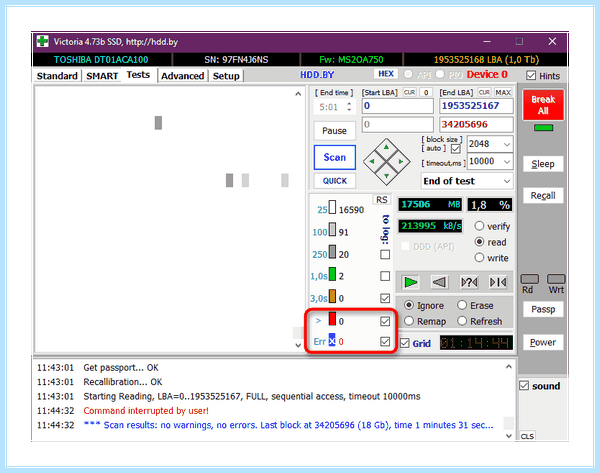The image size is (600, 473).
Task: Click the CUR button beside End LBA
Action: tap(484, 93)
